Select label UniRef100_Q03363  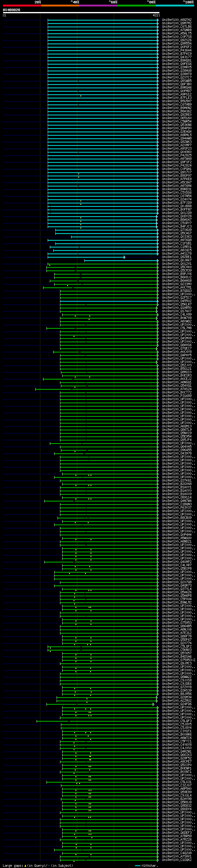tap(177, 236)
